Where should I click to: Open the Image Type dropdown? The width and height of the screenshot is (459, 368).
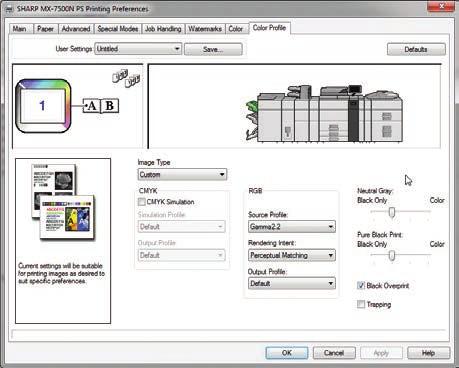pos(182,175)
